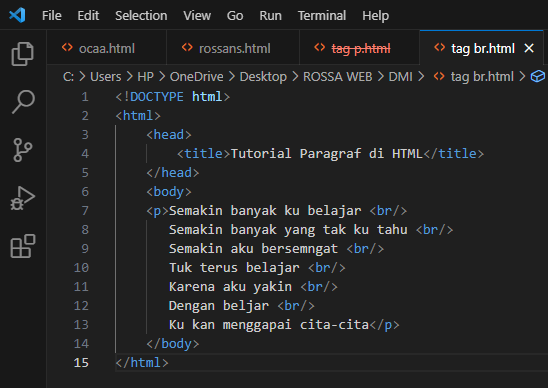The image size is (548, 388).
Task: Click line number 7 in gutter
Action: 85,211
